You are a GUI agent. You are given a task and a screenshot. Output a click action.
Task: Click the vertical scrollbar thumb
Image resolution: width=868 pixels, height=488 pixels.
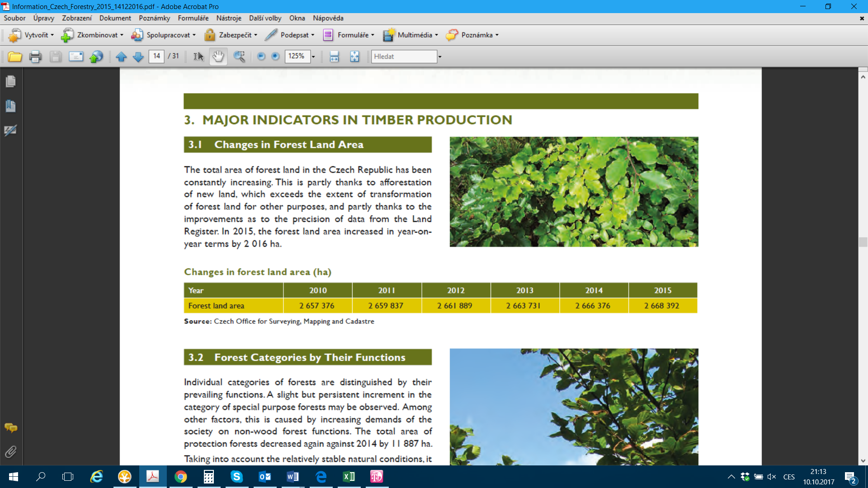point(863,242)
